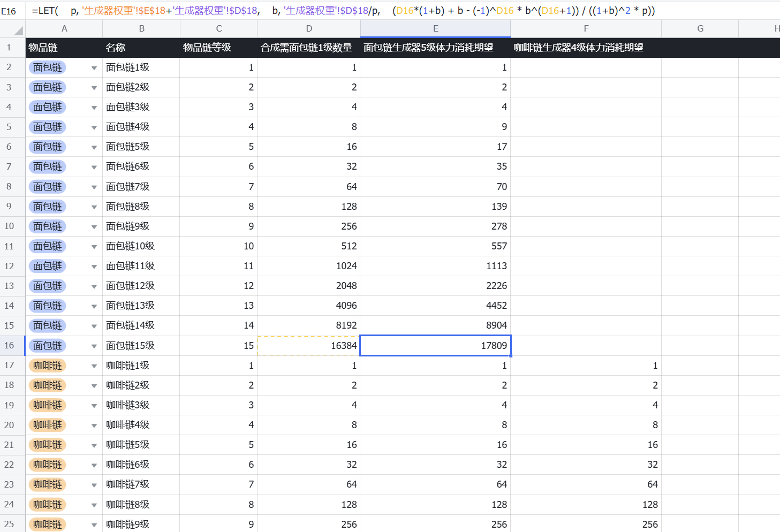Select cell 面包链10级
Screen dimensions: 780x532
pyautogui.click(x=141, y=246)
